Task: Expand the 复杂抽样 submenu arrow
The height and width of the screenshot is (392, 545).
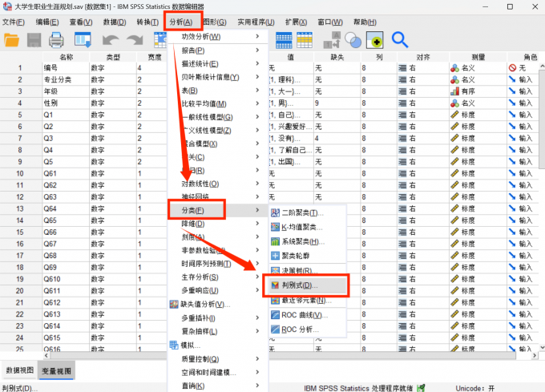Action: click(x=257, y=331)
